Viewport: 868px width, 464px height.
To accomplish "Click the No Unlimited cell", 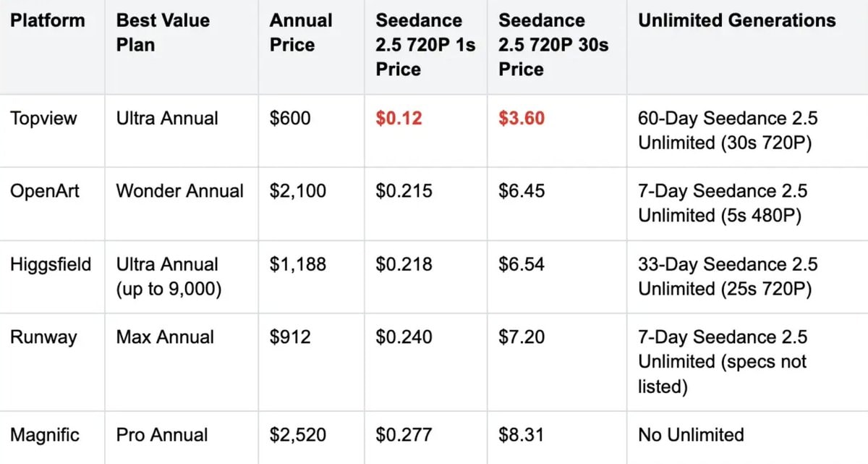I will click(x=691, y=435).
